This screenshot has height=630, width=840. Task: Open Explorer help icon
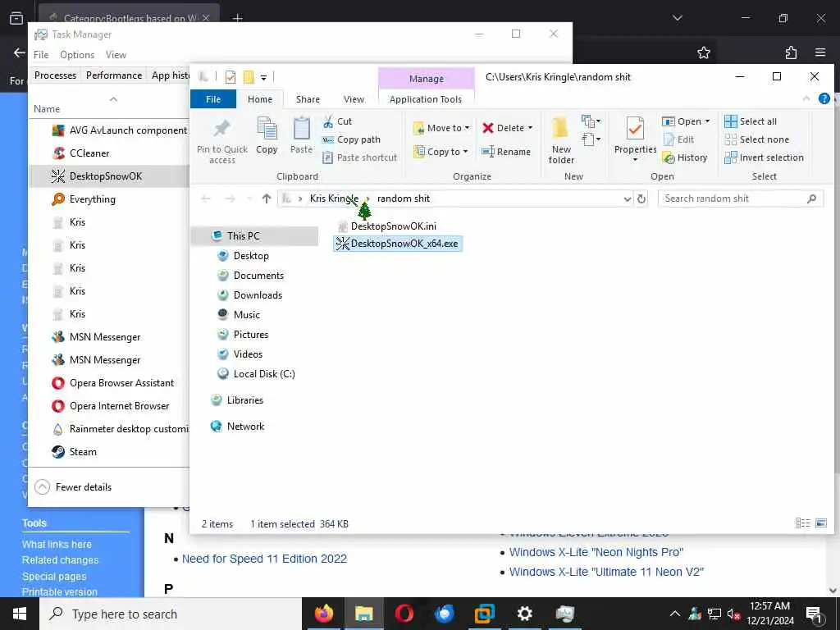pyautogui.click(x=824, y=98)
